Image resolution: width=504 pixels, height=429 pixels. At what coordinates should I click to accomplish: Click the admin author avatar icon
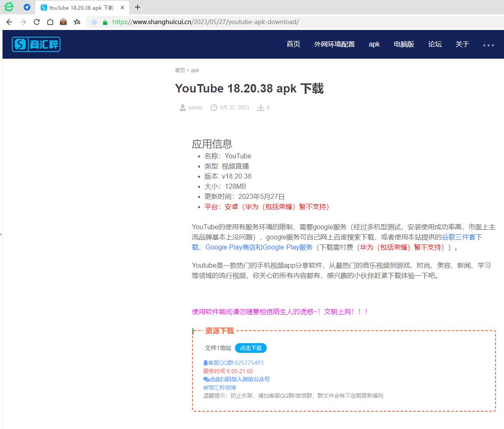point(183,107)
